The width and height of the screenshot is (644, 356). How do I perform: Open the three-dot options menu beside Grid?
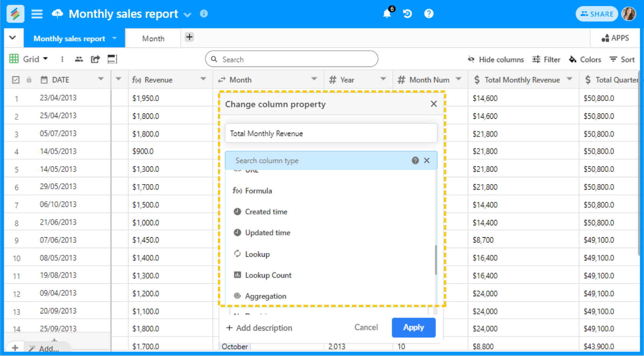point(62,59)
